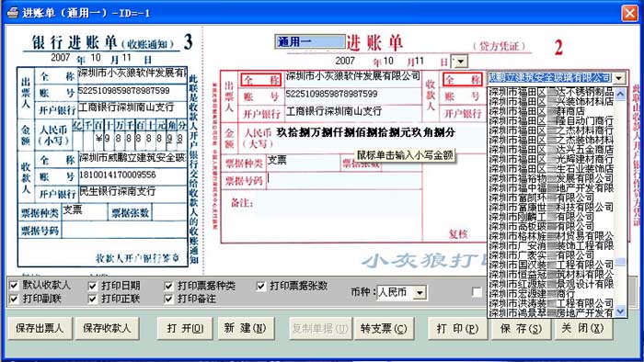Choose the 福田区 entry ending 群商店
Image resolution: width=644 pixels, height=362 pixels.
[x=551, y=110]
